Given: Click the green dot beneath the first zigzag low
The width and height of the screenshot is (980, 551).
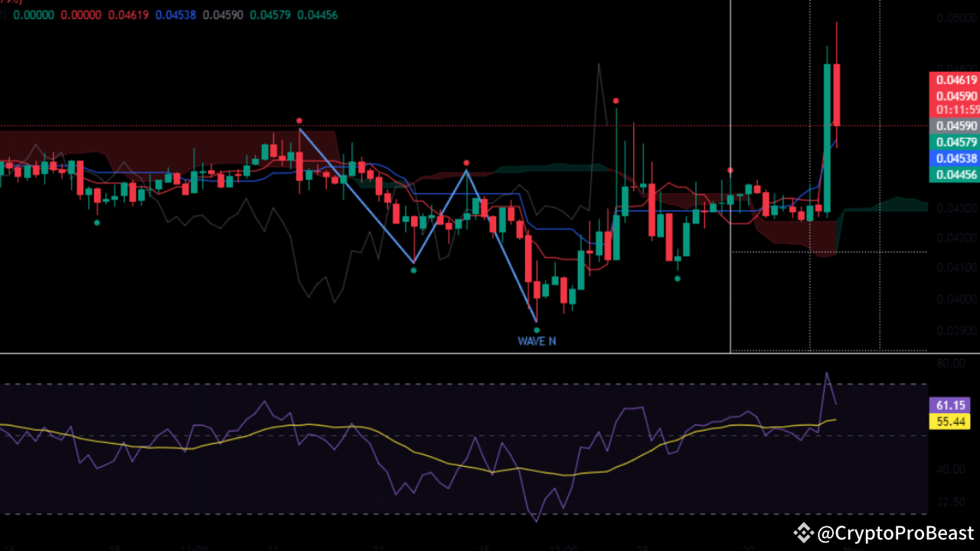Looking at the screenshot, I should click(x=413, y=269).
